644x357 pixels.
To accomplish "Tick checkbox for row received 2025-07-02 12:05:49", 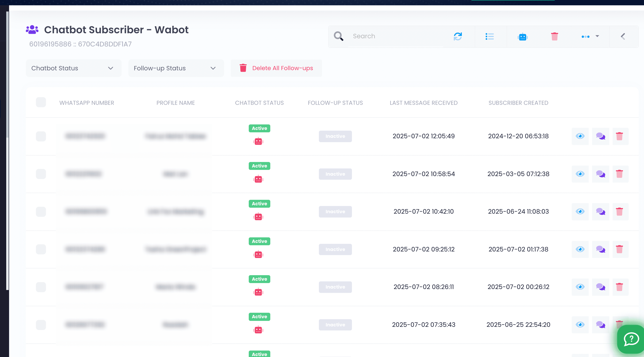I will tap(41, 136).
